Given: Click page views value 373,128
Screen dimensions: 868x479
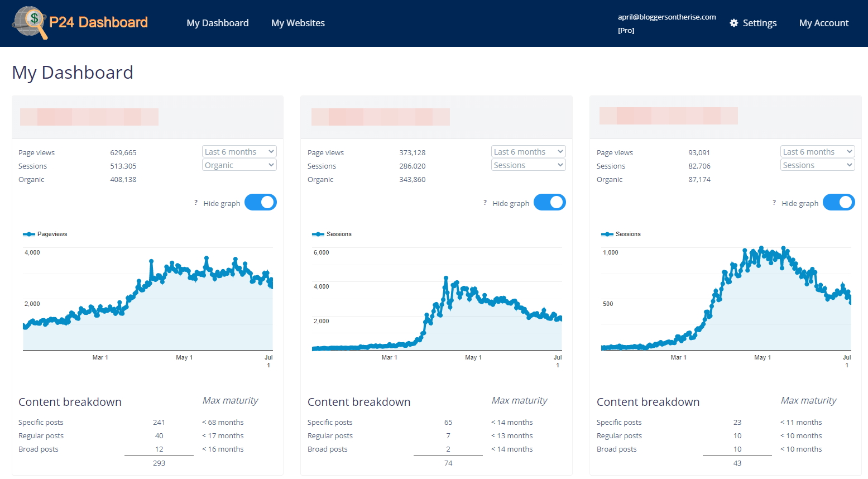Looking at the screenshot, I should point(413,152).
